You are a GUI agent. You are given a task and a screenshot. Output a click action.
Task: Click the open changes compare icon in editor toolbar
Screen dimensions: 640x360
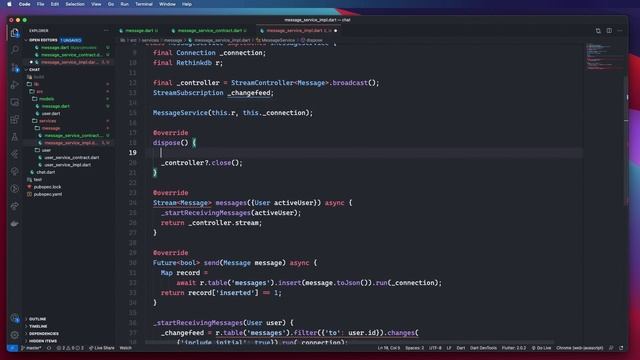pos(598,31)
